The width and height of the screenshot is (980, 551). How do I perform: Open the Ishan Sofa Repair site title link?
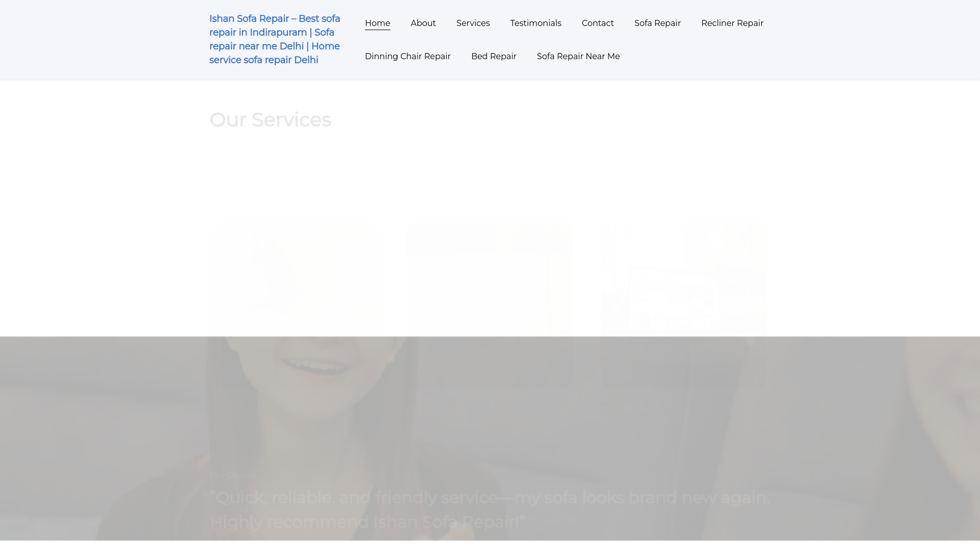click(x=275, y=39)
